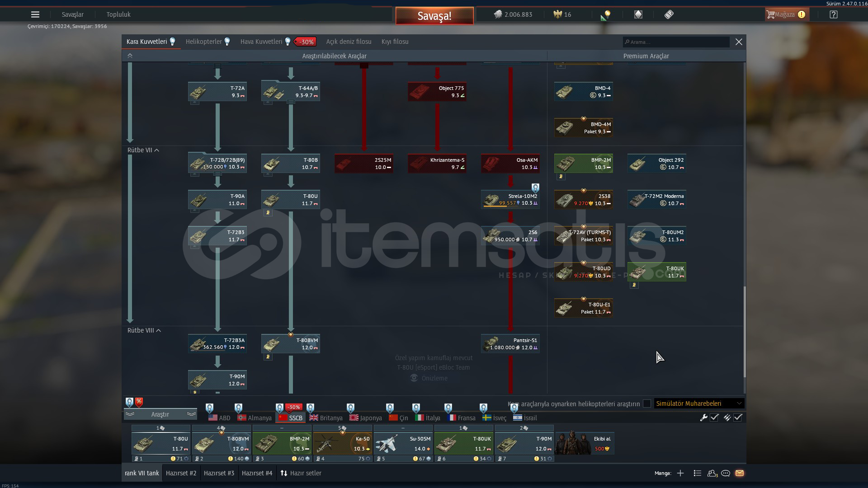This screenshot has height=488, width=868.
Task: Toggle helicopter research with ground vehicles checkbox
Action: tap(647, 404)
